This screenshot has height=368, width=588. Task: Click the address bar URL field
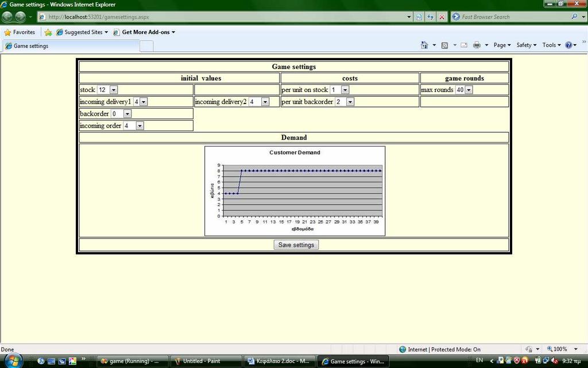pos(221,17)
